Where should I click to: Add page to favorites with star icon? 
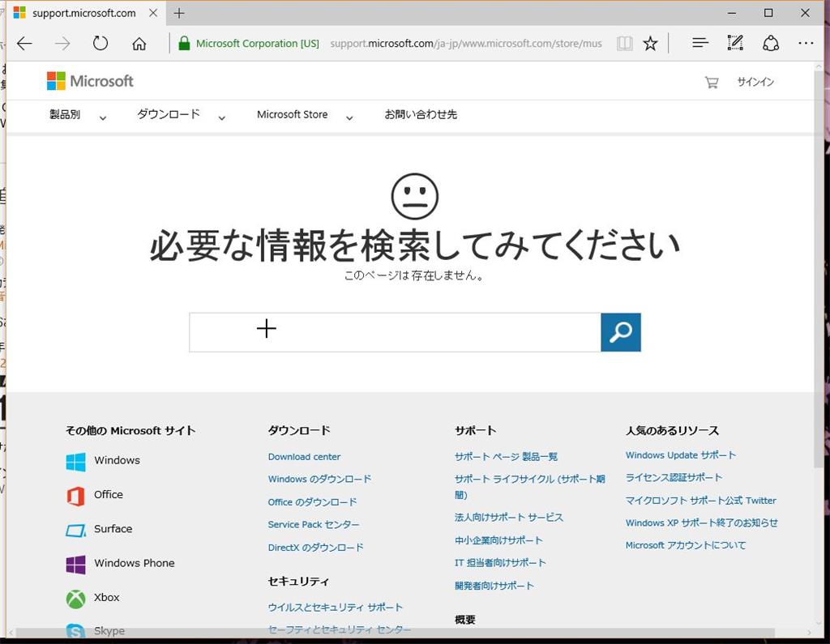coord(651,44)
